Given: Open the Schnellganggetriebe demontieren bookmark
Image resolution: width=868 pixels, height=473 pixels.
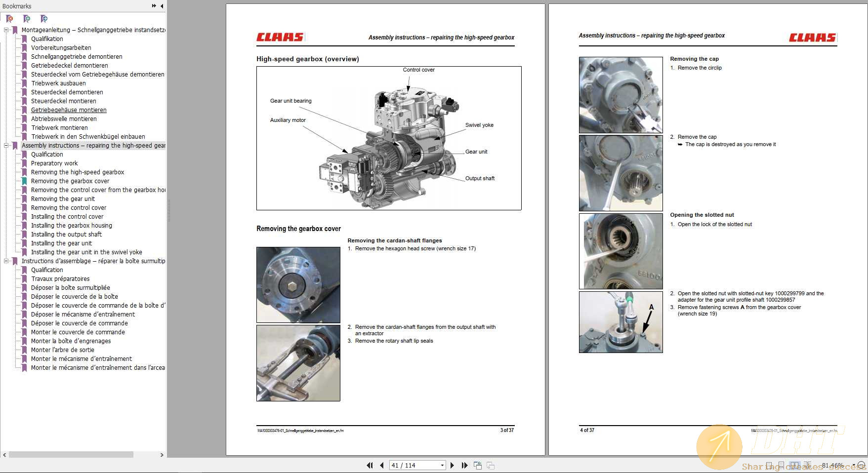Looking at the screenshot, I should [77, 56].
